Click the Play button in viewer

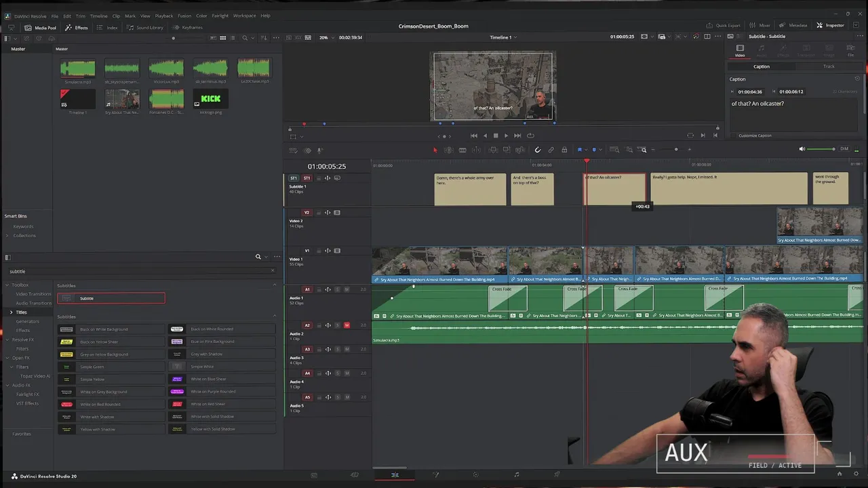506,136
